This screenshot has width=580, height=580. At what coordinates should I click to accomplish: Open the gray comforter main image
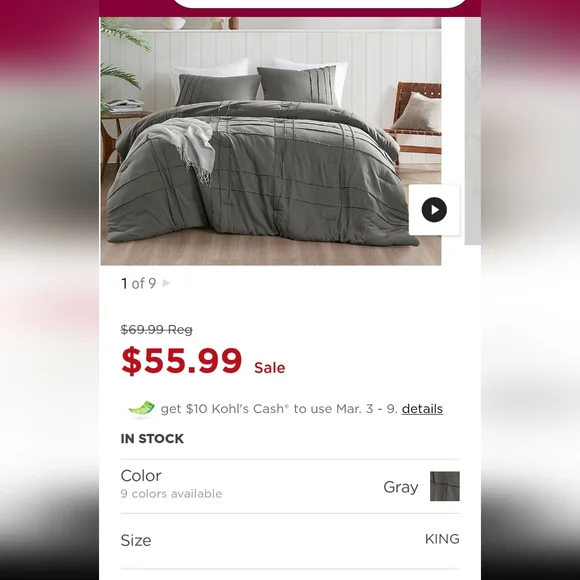[x=271, y=141]
